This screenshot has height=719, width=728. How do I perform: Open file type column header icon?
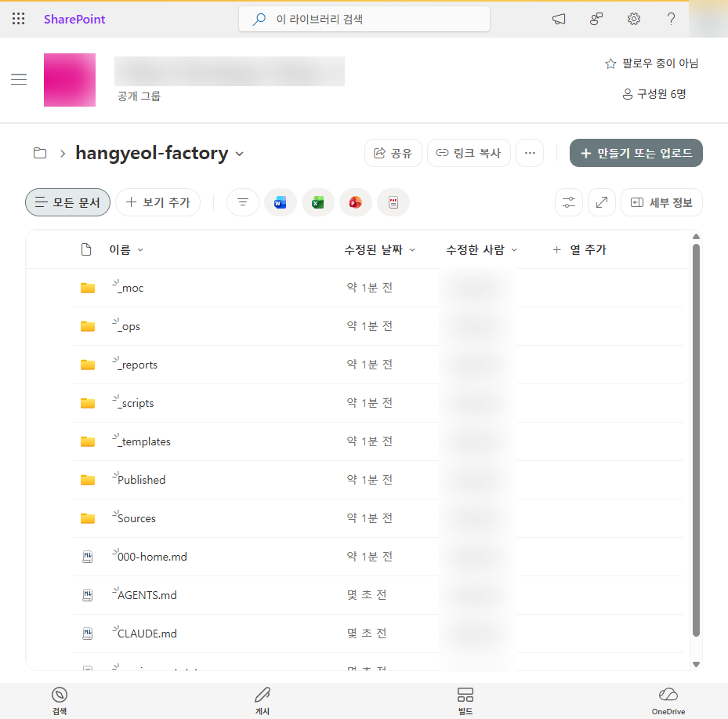86,249
